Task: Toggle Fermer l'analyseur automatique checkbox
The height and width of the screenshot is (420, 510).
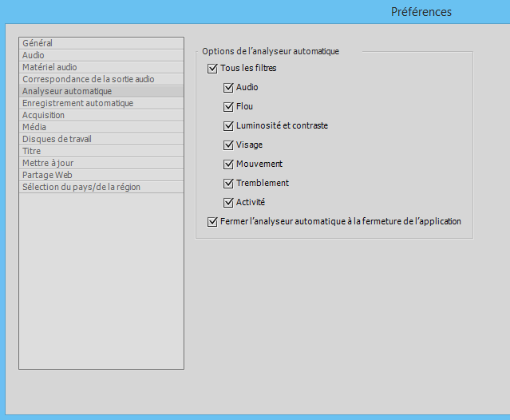Action: click(212, 222)
